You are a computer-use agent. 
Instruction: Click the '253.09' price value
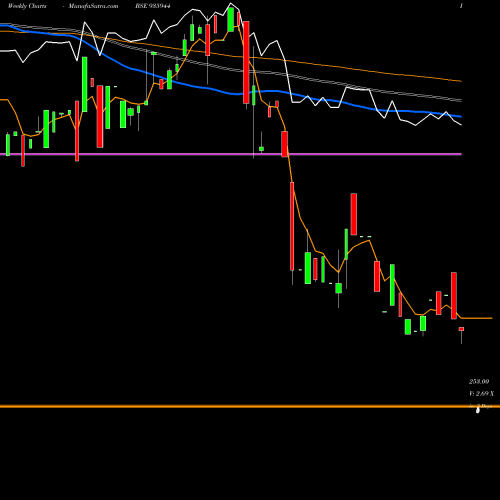click(479, 381)
